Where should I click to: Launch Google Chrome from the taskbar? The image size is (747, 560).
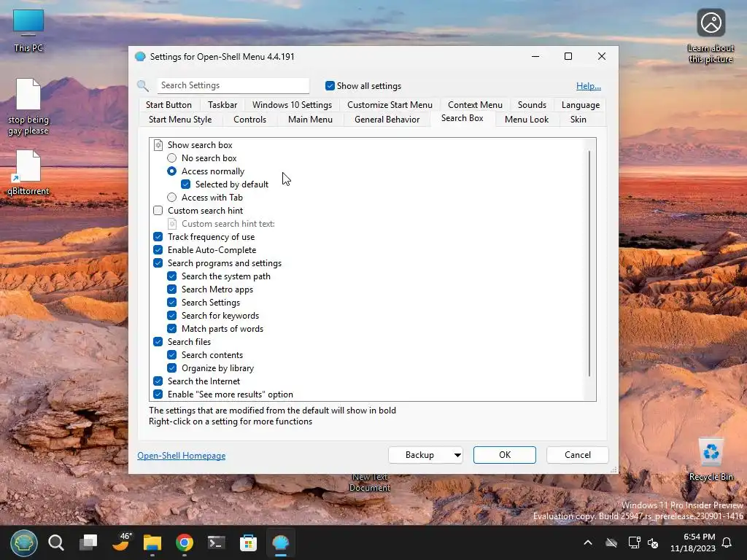pyautogui.click(x=185, y=542)
